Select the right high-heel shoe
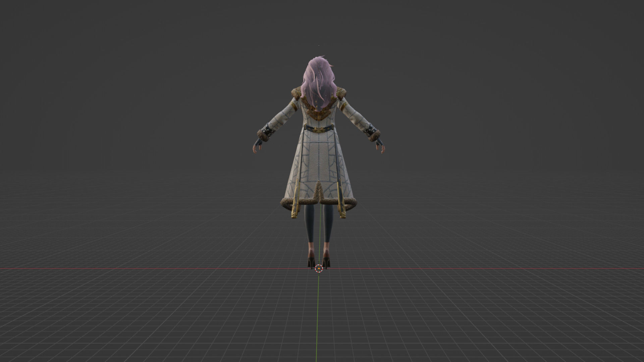 tap(326, 260)
